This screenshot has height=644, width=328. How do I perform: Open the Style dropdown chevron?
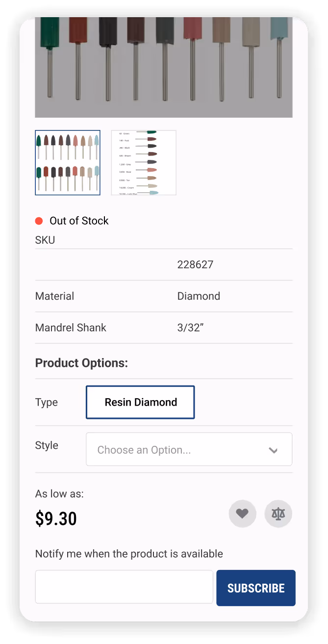click(274, 450)
